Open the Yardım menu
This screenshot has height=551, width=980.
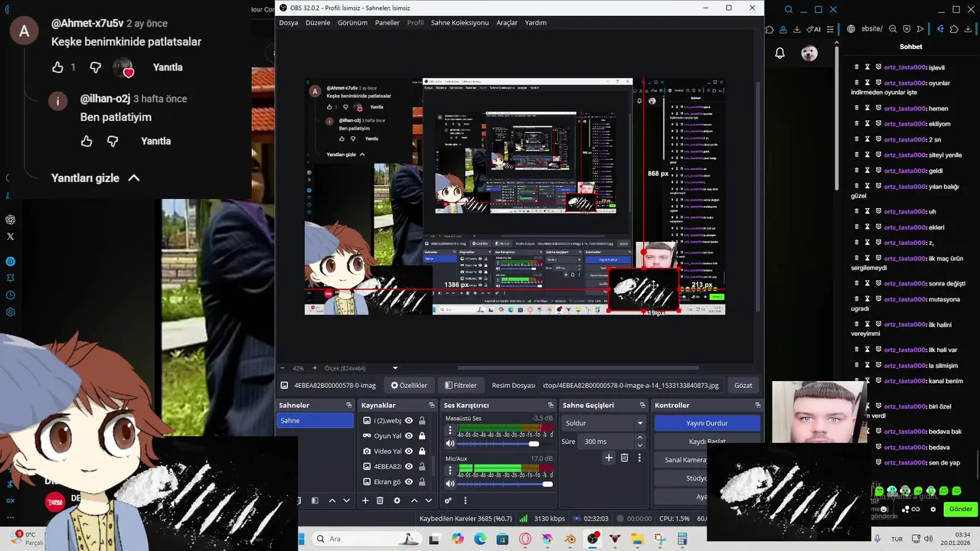pyautogui.click(x=536, y=23)
